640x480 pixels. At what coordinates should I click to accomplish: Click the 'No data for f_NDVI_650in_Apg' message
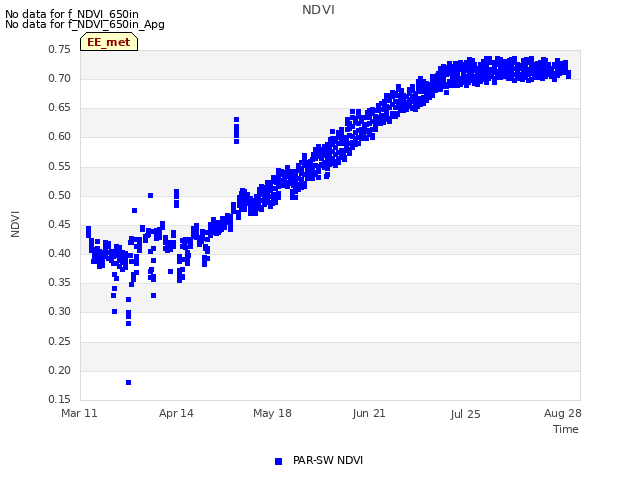click(x=85, y=24)
